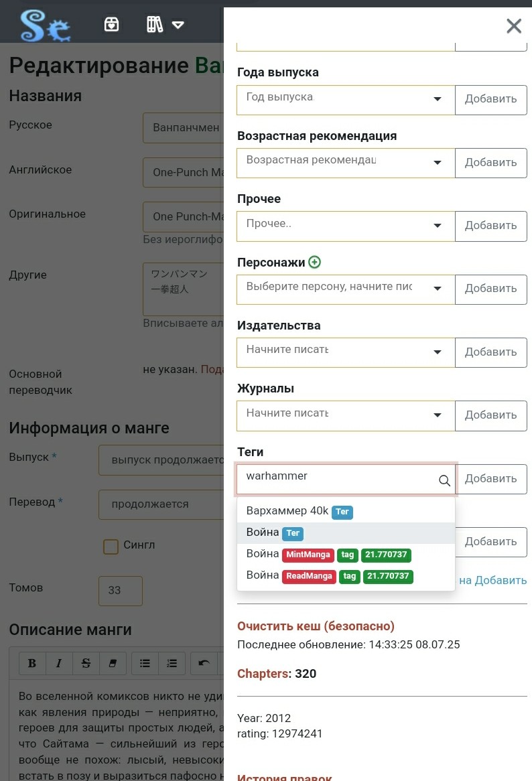The width and height of the screenshot is (532, 781).
Task: Click the tag search magnifier icon
Action: coord(444,480)
